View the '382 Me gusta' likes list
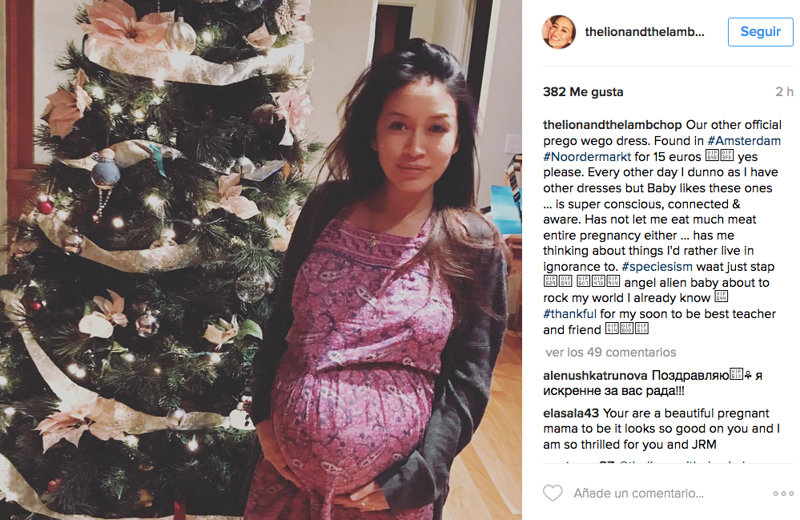The height and width of the screenshot is (520, 800). click(583, 92)
